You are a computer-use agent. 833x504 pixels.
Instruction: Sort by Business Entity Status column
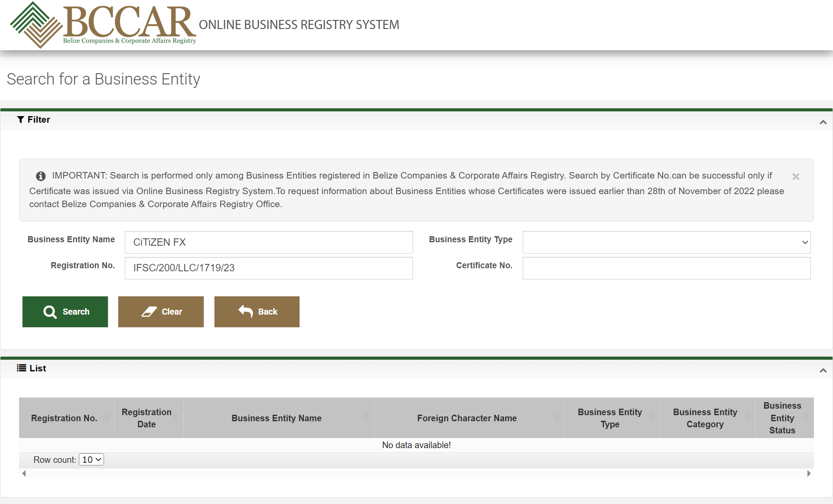(x=784, y=418)
